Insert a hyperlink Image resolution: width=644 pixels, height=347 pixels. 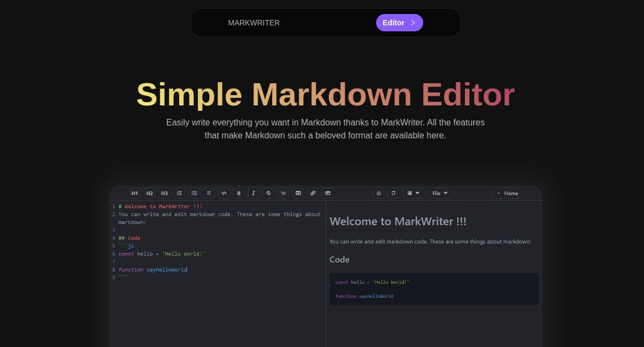point(313,193)
